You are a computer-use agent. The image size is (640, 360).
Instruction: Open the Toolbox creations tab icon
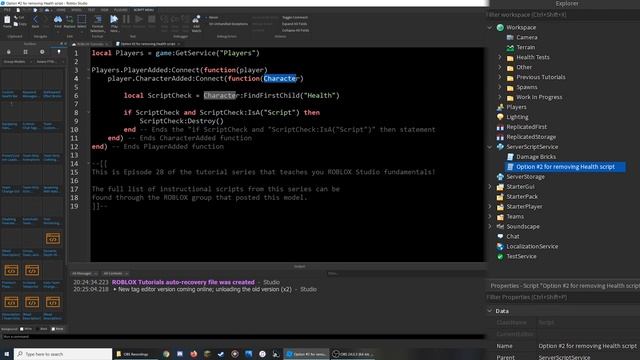[x=59, y=52]
